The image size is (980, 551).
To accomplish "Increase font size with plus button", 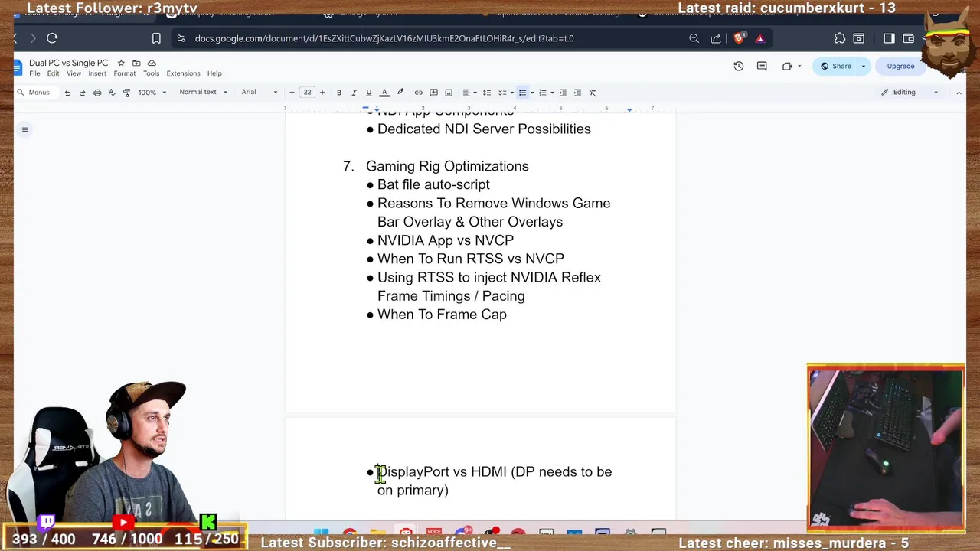I will pos(322,93).
